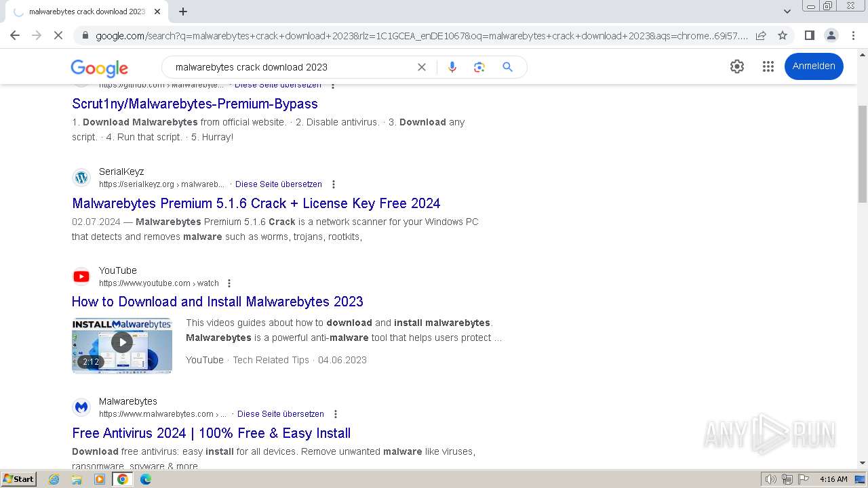The height and width of the screenshot is (488, 868).
Task: Open Chrome three-dot menu
Action: pyautogui.click(x=853, y=35)
